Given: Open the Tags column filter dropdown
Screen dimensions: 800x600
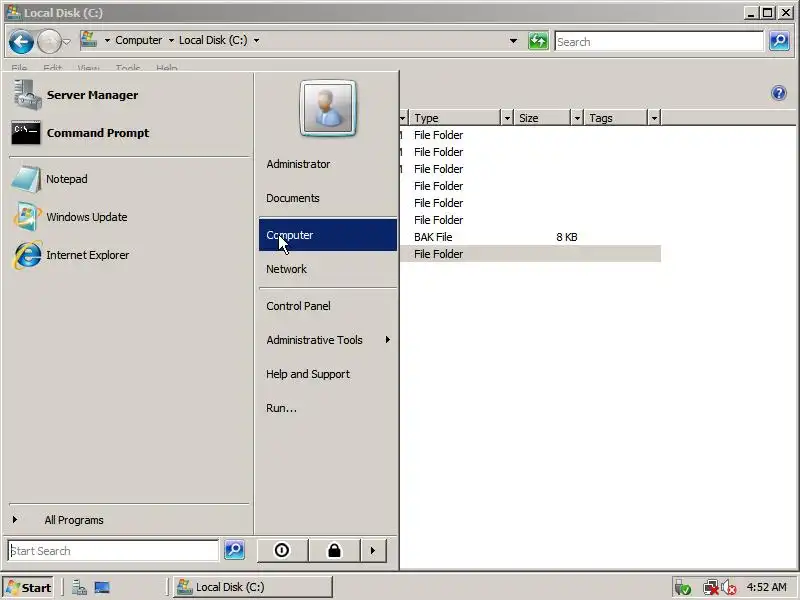Looking at the screenshot, I should click(x=654, y=118).
